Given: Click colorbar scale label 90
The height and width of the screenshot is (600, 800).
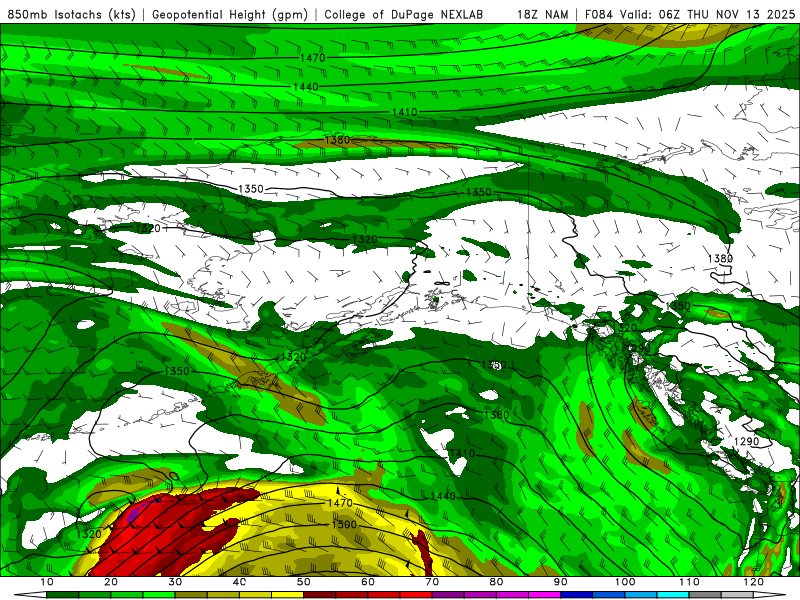Looking at the screenshot, I should (x=561, y=582).
